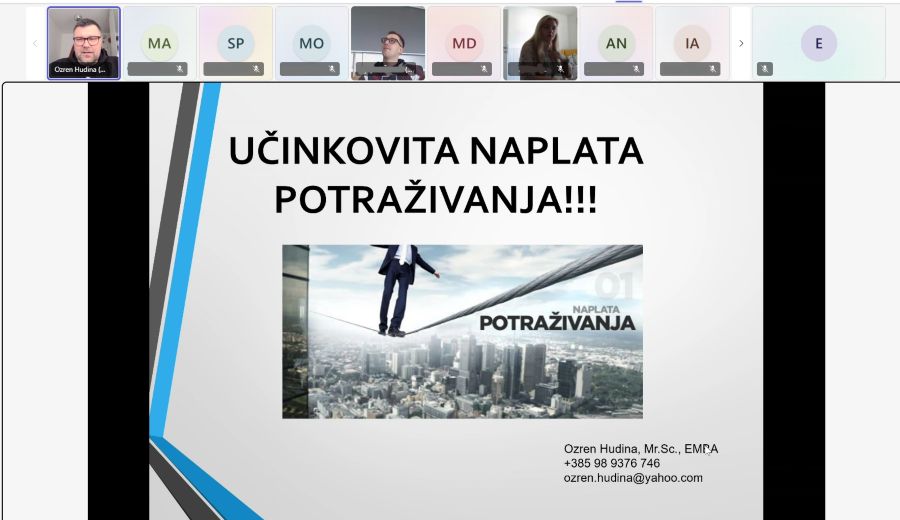The image size is (900, 520).
Task: Click the MO participant avatar
Action: (311, 43)
